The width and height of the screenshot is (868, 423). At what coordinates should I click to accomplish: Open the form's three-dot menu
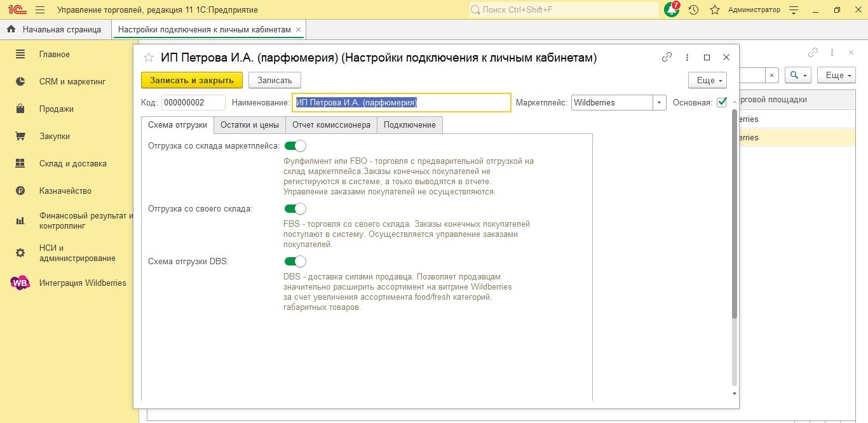(687, 57)
